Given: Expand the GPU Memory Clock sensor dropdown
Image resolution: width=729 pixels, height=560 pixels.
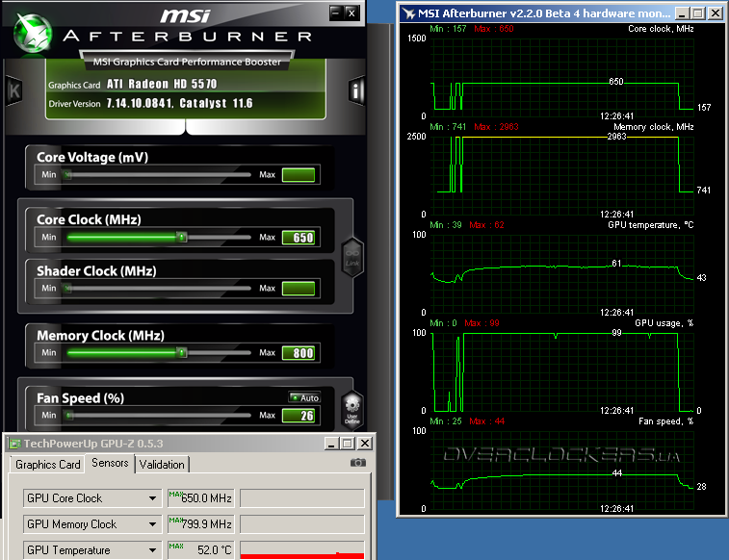Looking at the screenshot, I should point(152,524).
